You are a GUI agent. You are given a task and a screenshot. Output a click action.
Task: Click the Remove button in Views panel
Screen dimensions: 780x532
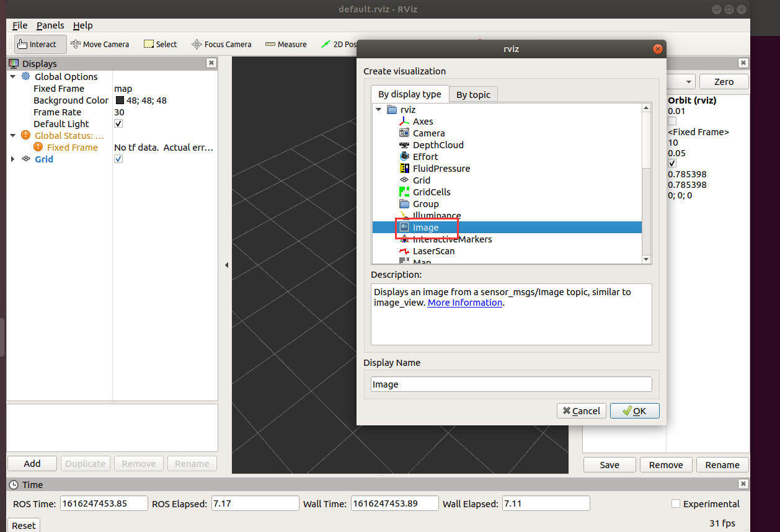(x=666, y=465)
